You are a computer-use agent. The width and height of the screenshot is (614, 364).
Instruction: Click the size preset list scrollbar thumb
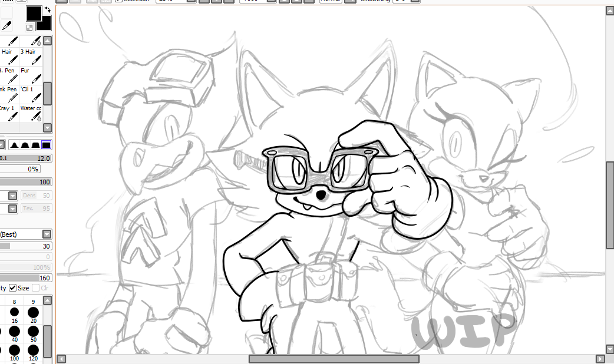pyautogui.click(x=47, y=341)
